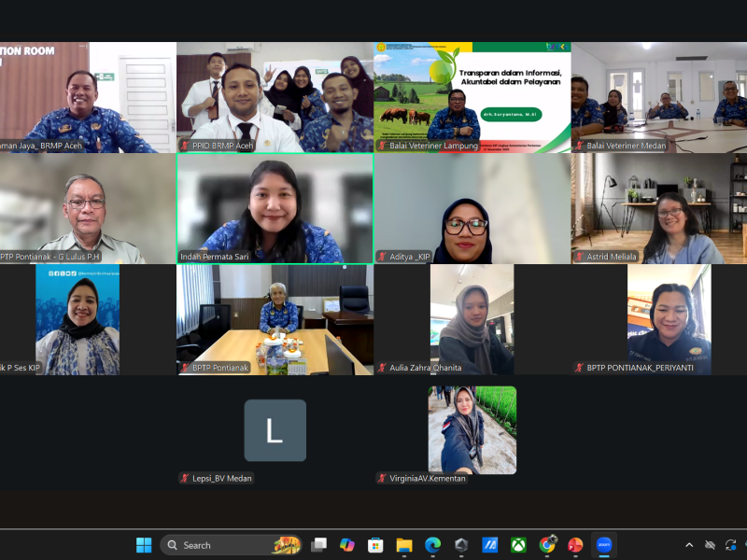
Task: Open the Xbox app in taskbar
Action: (x=518, y=545)
